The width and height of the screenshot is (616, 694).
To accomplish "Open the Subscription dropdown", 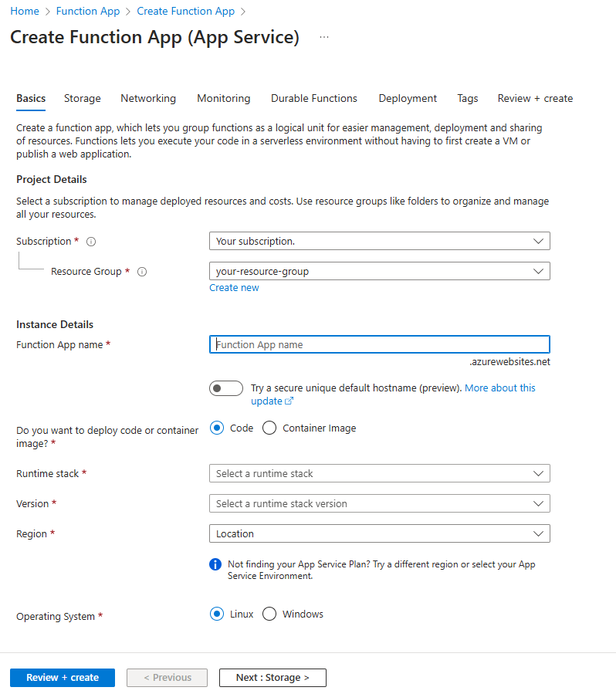I will (x=379, y=242).
